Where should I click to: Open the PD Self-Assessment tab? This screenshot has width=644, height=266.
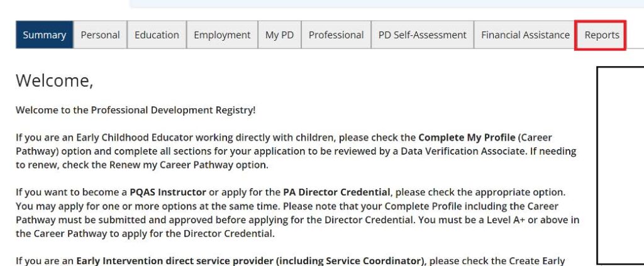point(423,35)
